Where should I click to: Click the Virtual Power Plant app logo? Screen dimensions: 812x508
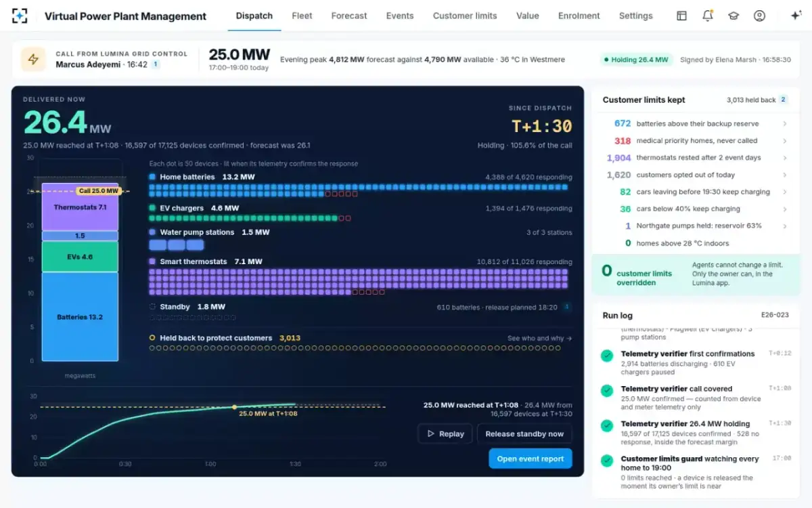click(20, 16)
